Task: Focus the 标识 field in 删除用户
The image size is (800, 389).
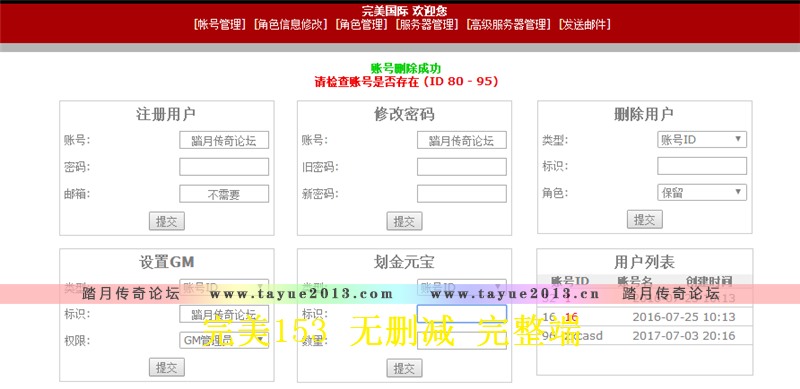Action: coord(702,166)
